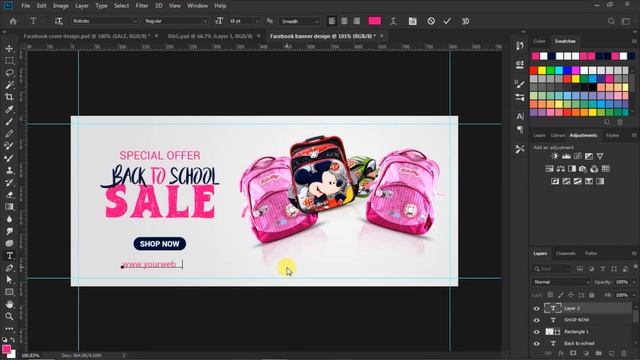640x360 pixels.
Task: Open the search icon at top right
Action: pos(611,21)
